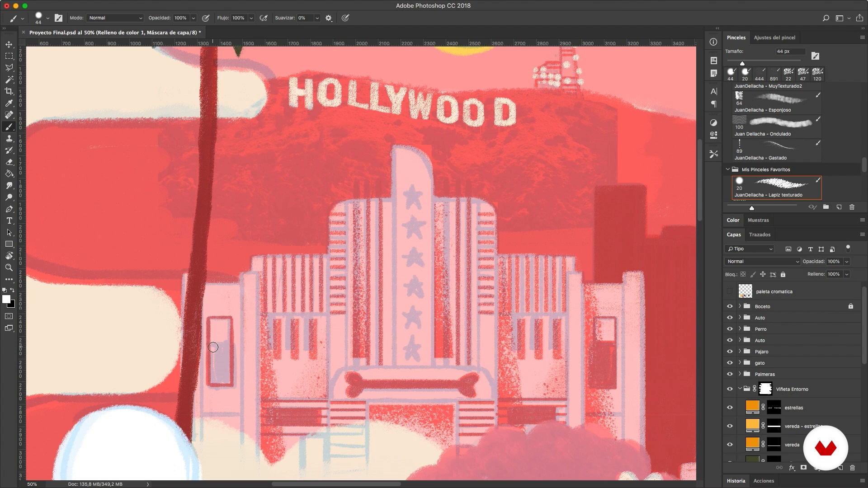The width and height of the screenshot is (868, 488).
Task: Hide the gato layer group
Action: pos(730,363)
